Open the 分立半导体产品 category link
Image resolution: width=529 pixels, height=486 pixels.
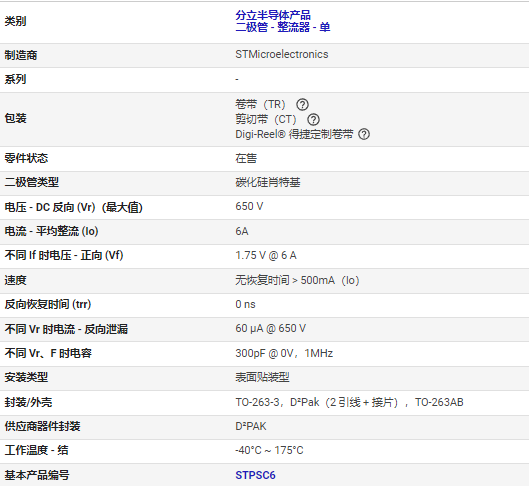click(x=273, y=15)
